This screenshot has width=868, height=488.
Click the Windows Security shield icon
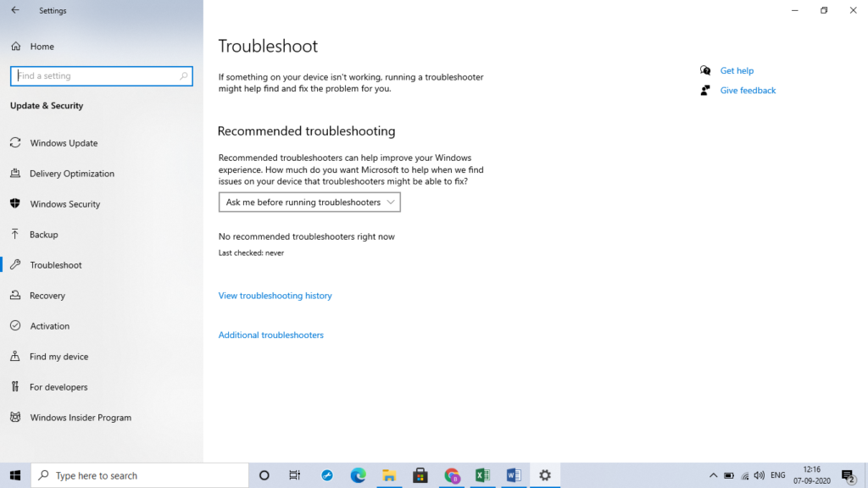tap(15, 204)
